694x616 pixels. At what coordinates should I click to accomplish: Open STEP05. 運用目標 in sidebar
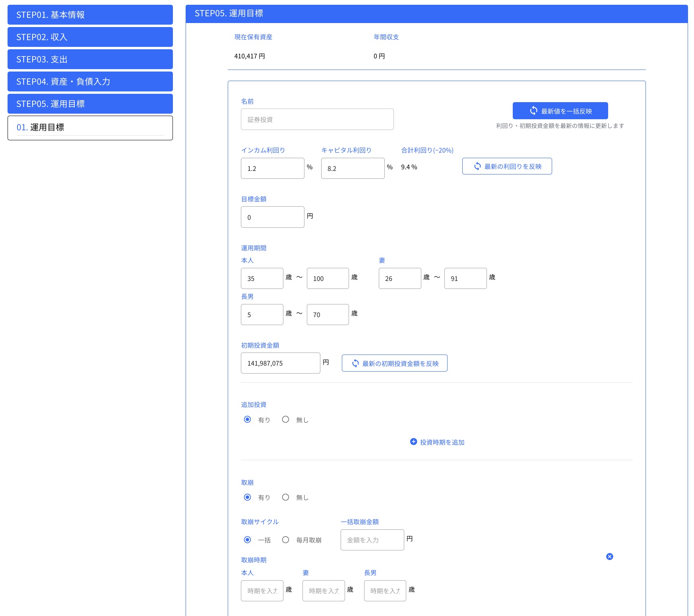pyautogui.click(x=90, y=104)
